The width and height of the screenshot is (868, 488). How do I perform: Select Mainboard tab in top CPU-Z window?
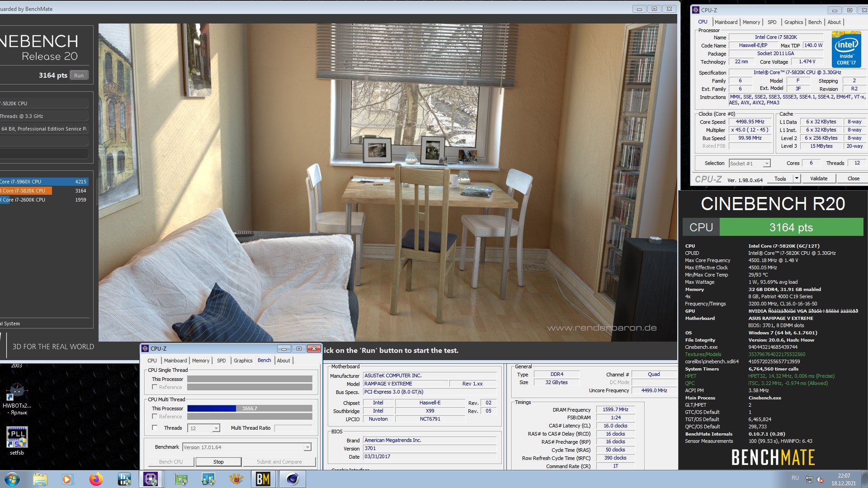coord(726,22)
